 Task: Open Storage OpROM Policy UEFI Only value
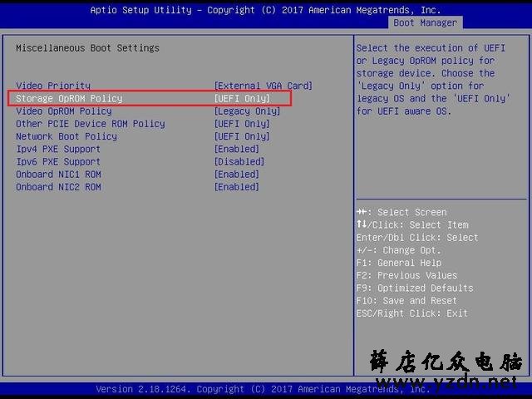coord(242,98)
